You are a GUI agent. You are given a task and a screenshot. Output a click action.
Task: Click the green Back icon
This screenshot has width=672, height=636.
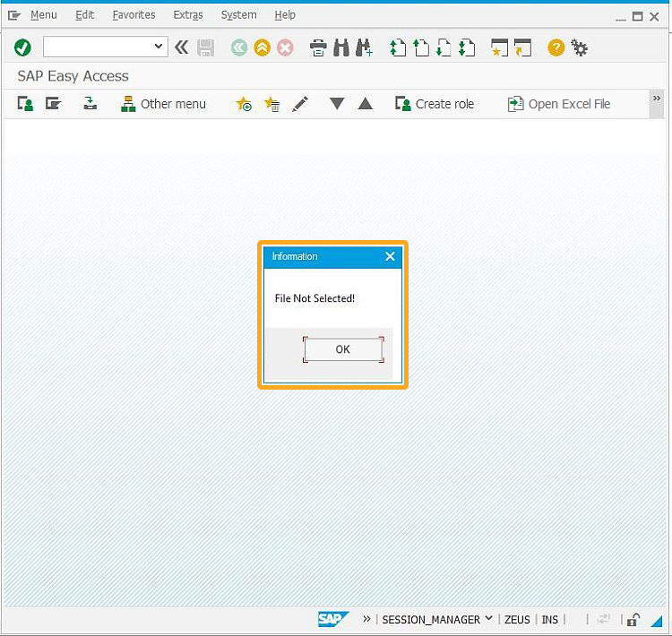click(x=239, y=47)
